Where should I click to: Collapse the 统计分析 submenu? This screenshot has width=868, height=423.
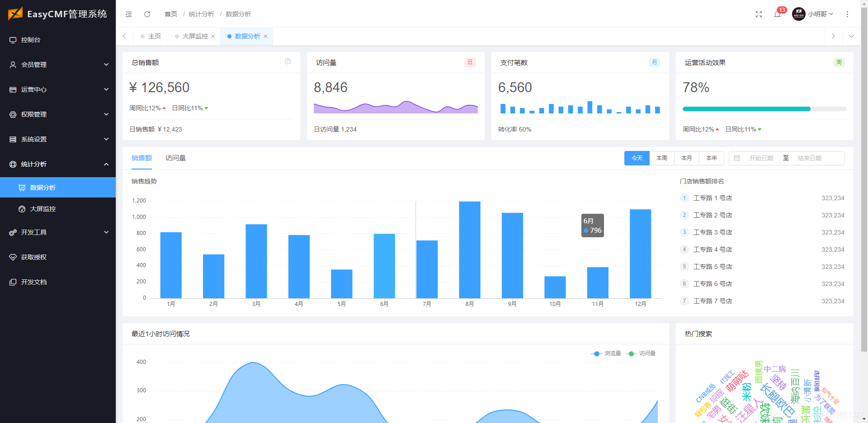(x=106, y=164)
